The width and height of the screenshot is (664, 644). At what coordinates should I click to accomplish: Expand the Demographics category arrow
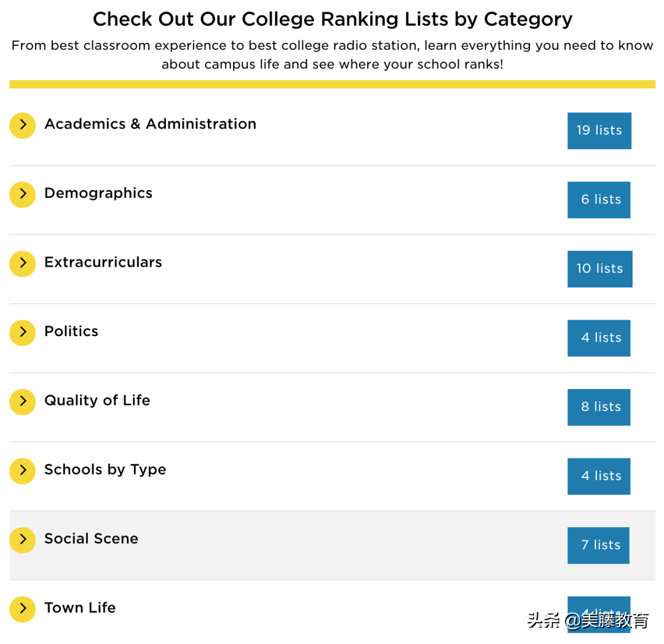pos(23,194)
